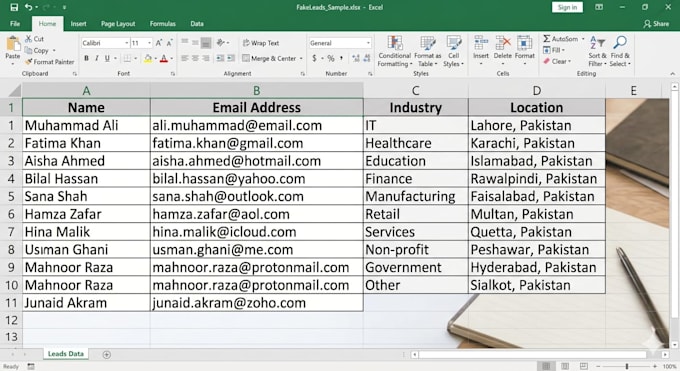Screen dimensions: 680x371
Task: Select the Leads Data sheet tab
Action: 66,354
